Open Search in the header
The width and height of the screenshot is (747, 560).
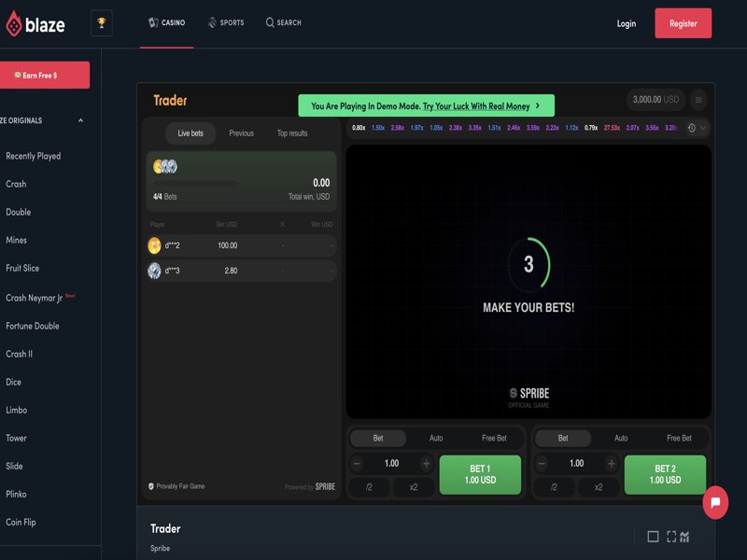[x=284, y=22]
